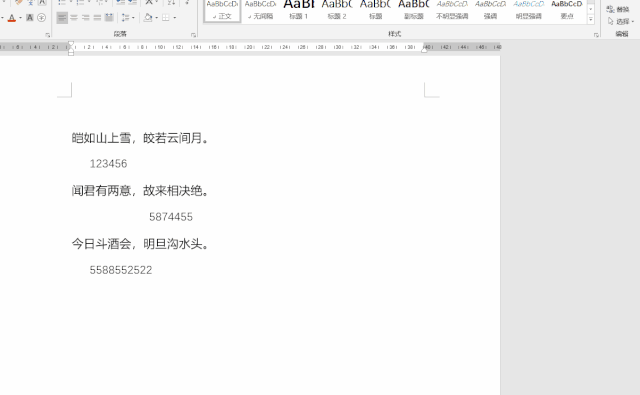Apply the 标题 2 heading style
640x395 pixels.
[337, 11]
